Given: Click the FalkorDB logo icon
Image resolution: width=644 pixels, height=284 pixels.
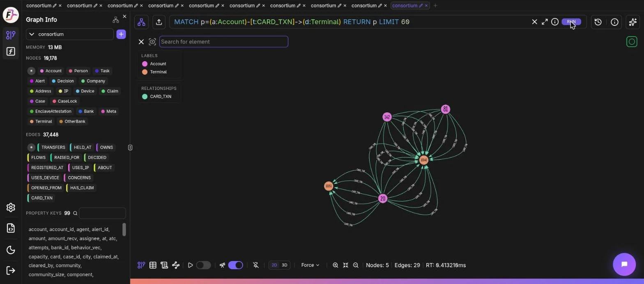Looking at the screenshot, I should (11, 15).
